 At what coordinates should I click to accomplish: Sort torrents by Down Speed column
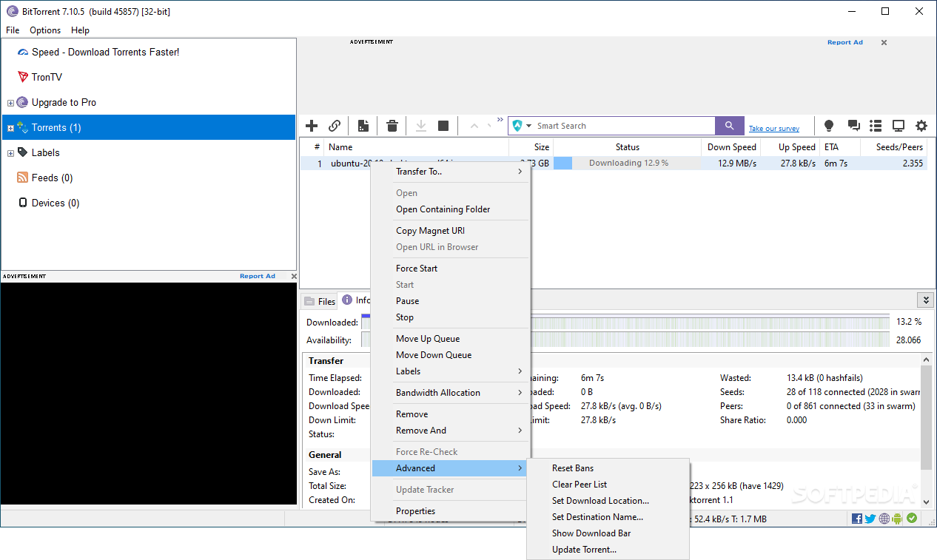pyautogui.click(x=731, y=147)
